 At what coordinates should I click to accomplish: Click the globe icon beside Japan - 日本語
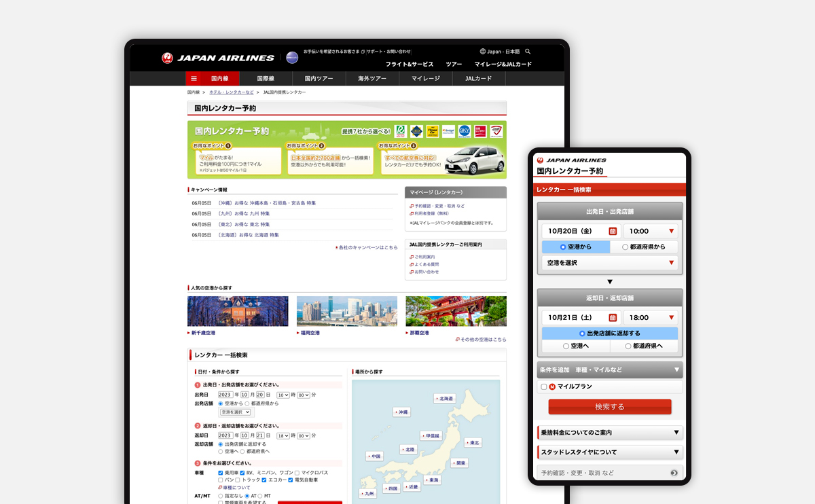pos(483,52)
